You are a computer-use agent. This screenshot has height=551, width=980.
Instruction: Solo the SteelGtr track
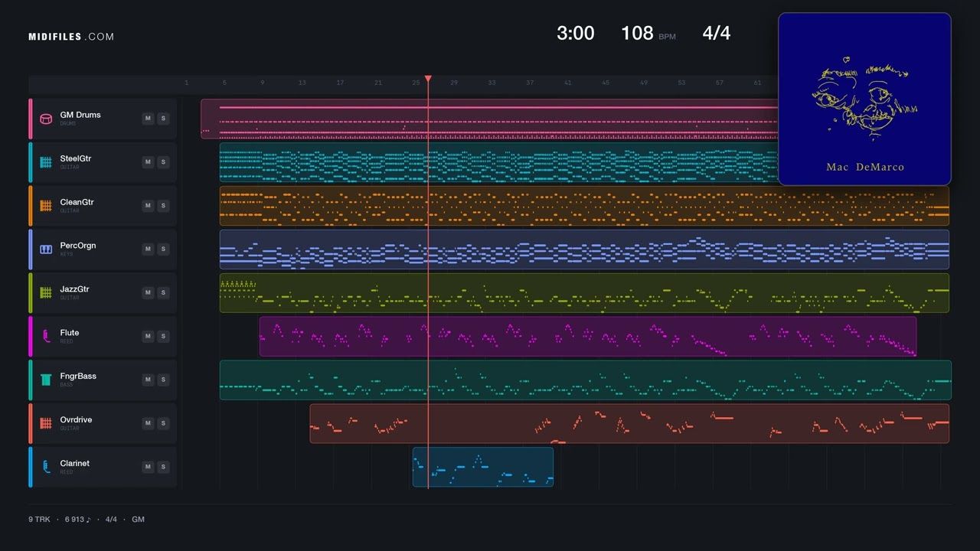tap(163, 162)
